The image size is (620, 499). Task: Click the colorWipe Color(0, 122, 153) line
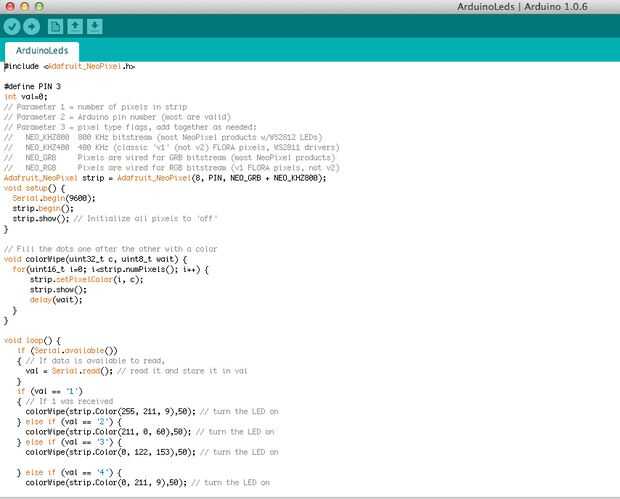click(x=152, y=452)
